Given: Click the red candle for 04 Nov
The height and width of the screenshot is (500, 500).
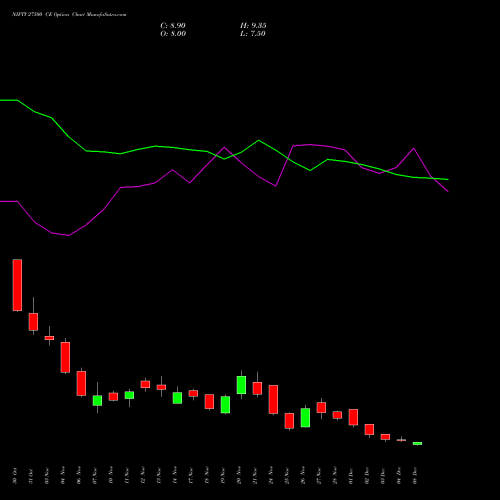Looking at the screenshot, I should (65, 357).
